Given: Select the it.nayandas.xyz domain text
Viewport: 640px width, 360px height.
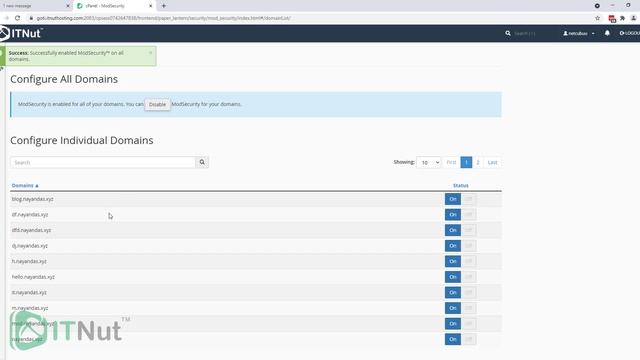Looking at the screenshot, I should (29, 292).
